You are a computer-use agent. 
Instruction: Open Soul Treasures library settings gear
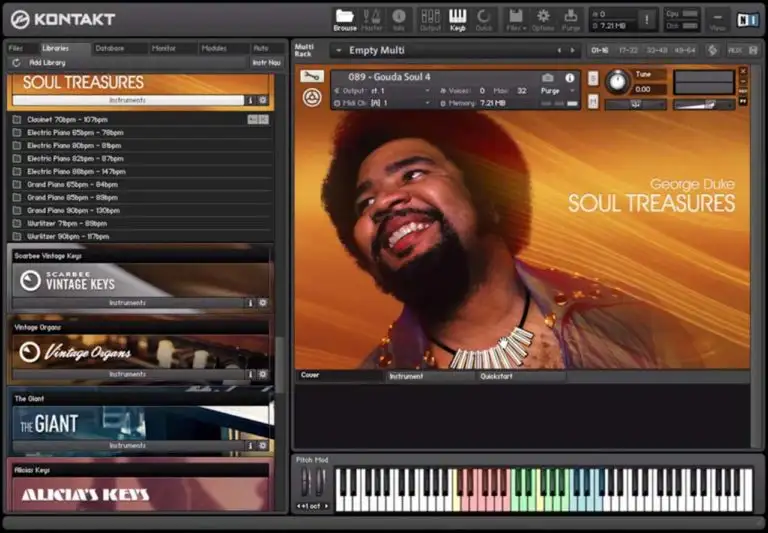[x=263, y=100]
